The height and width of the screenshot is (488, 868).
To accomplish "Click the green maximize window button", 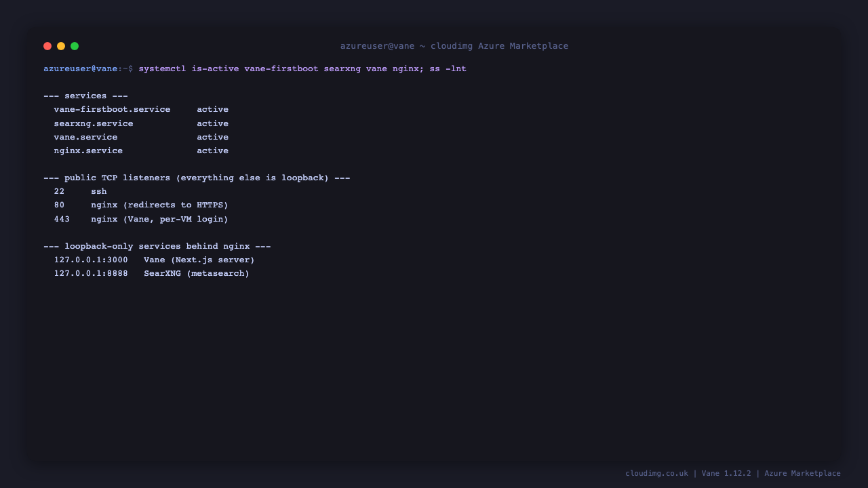I will (75, 46).
